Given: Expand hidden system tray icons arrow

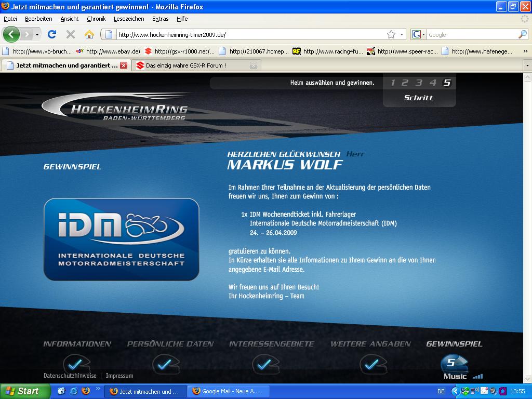Looking at the screenshot, I should click(455, 392).
